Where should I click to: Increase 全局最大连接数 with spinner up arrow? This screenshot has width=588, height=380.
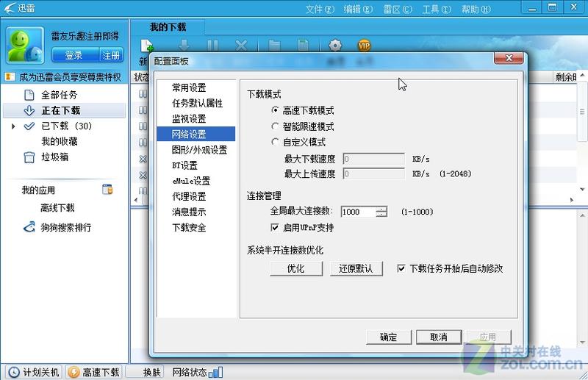[x=381, y=209]
